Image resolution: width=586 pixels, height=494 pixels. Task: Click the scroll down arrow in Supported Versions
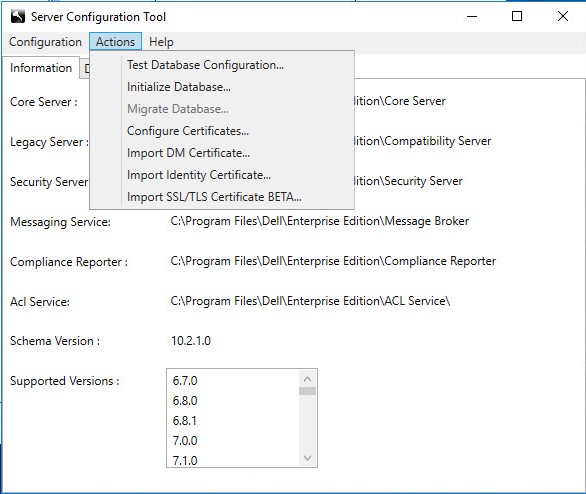click(x=308, y=458)
